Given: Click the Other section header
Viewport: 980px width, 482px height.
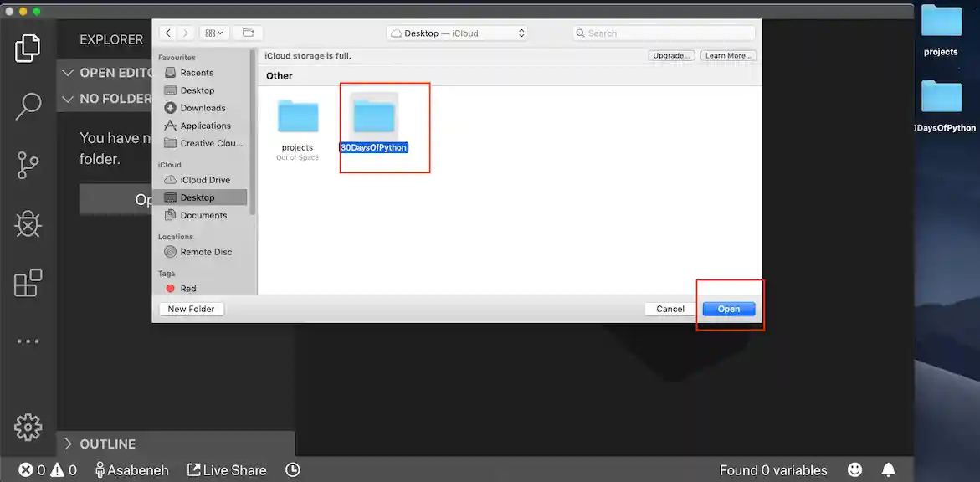Looking at the screenshot, I should point(280,75).
